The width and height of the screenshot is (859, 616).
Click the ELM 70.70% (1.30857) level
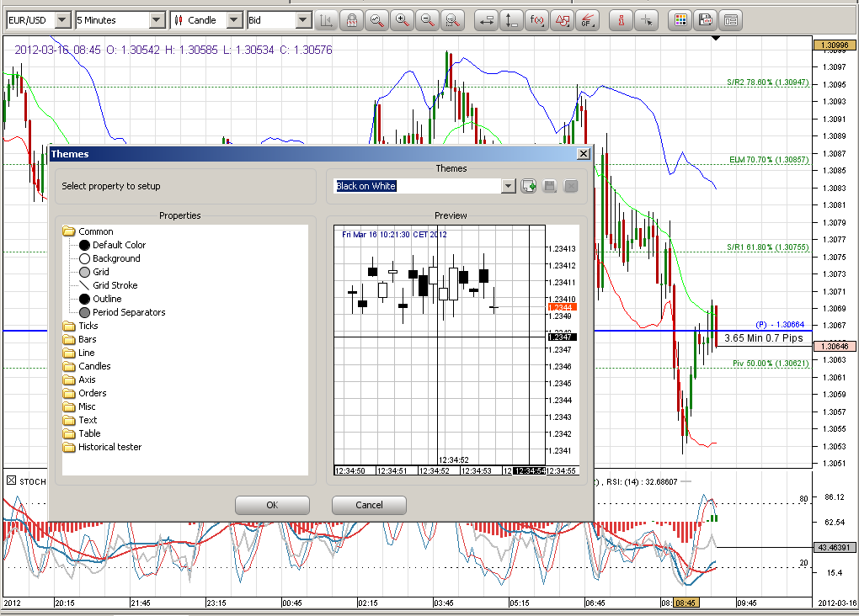tap(769, 160)
